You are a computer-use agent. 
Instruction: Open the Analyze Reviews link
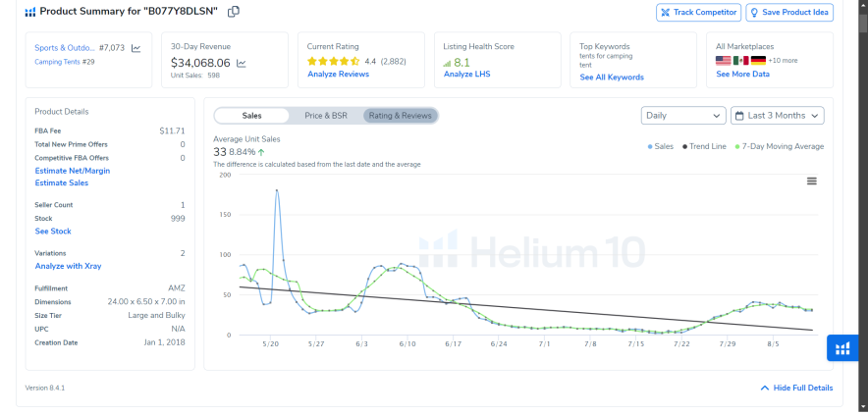pyautogui.click(x=338, y=75)
